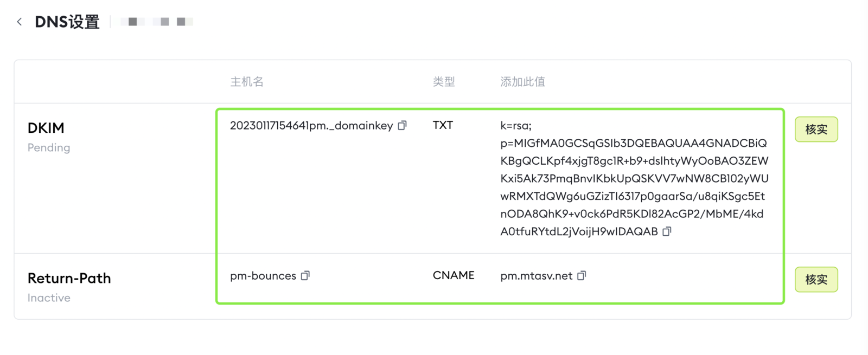The image size is (868, 355).
Task: Click the 主机名 column header
Action: pyautogui.click(x=247, y=82)
